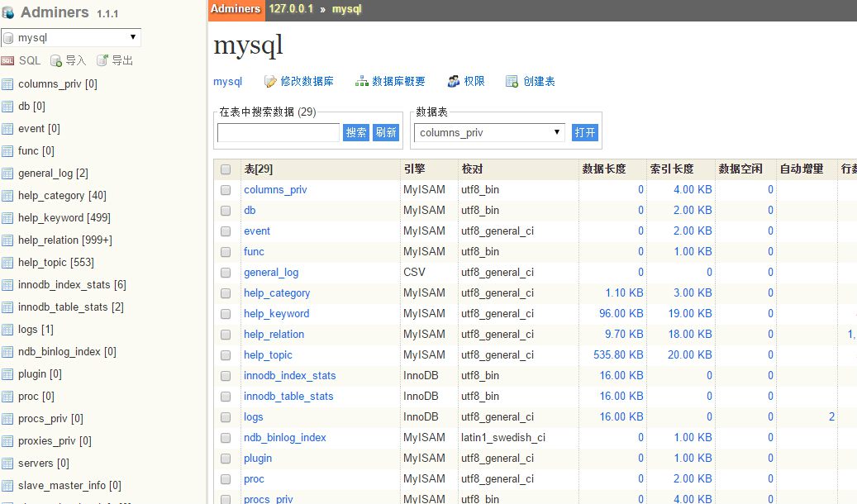Click the table icon beside help_keyword in sidebar
This screenshot has height=504, width=857.
7,218
